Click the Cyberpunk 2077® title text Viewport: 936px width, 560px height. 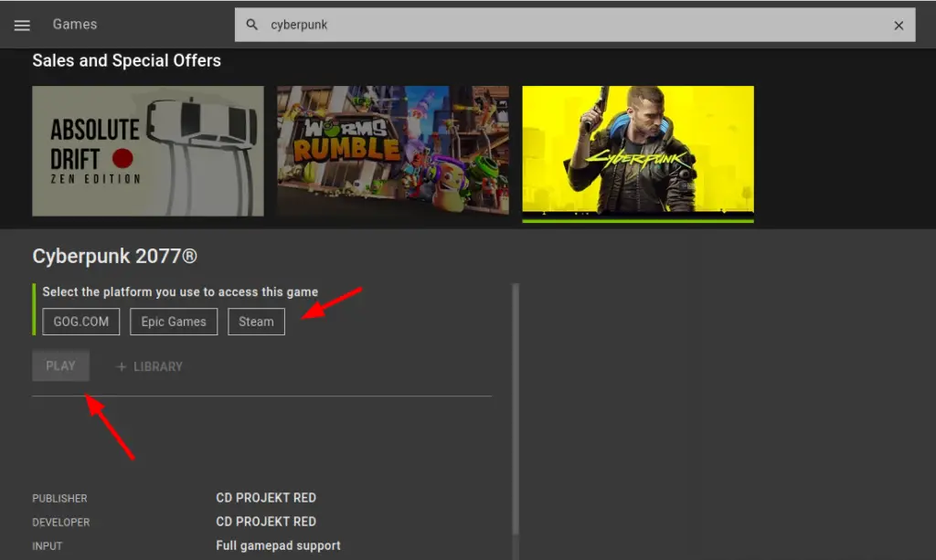(114, 257)
